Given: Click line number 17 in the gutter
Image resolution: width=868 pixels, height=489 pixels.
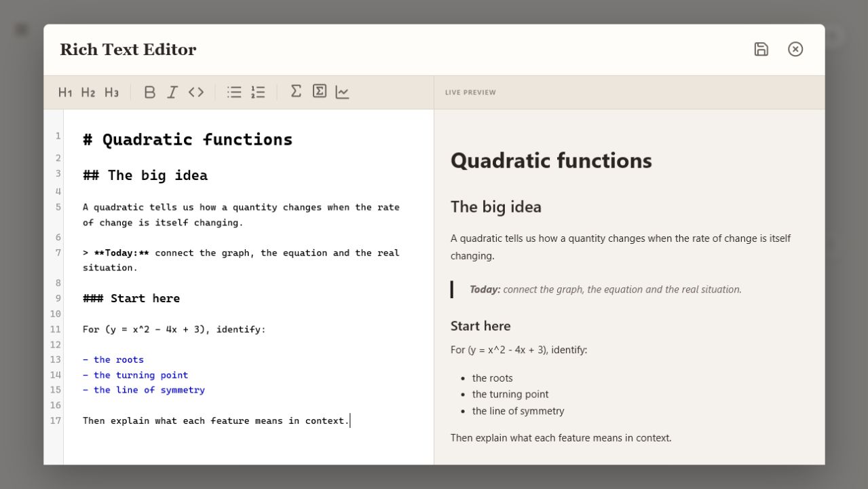Looking at the screenshot, I should click(x=56, y=420).
